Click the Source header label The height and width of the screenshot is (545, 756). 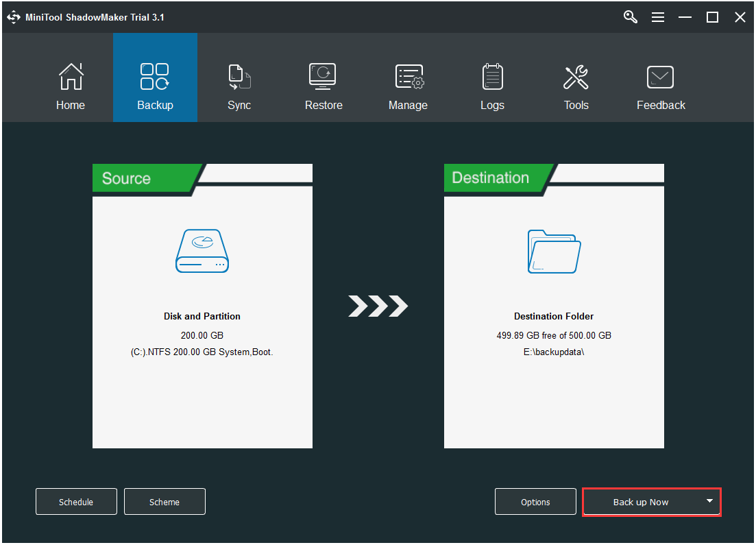[126, 178]
